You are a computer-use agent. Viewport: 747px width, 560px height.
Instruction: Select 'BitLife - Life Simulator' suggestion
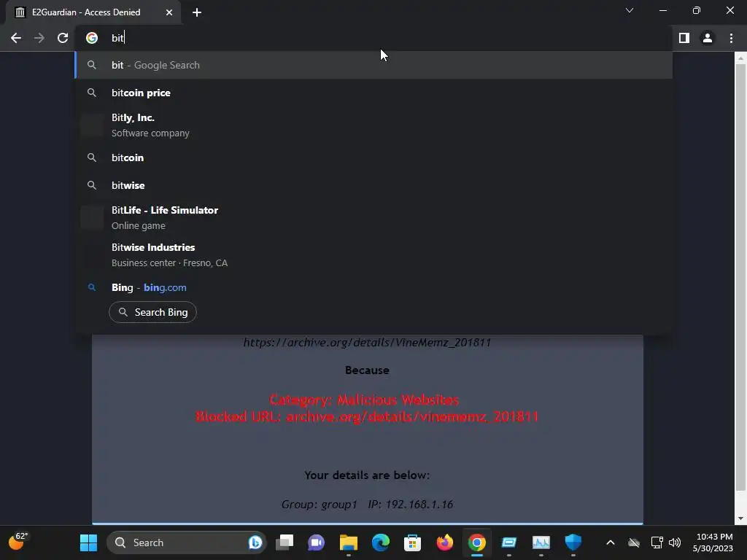pyautogui.click(x=374, y=217)
